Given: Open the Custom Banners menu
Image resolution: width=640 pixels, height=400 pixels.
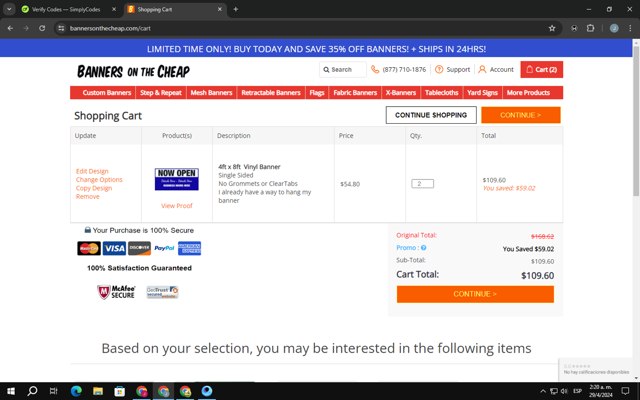Looking at the screenshot, I should click(107, 93).
